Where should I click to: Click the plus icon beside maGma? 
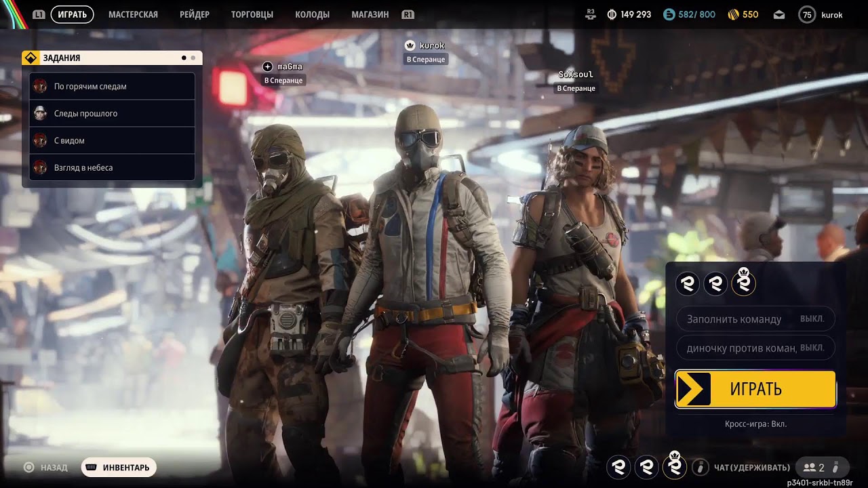pos(267,66)
